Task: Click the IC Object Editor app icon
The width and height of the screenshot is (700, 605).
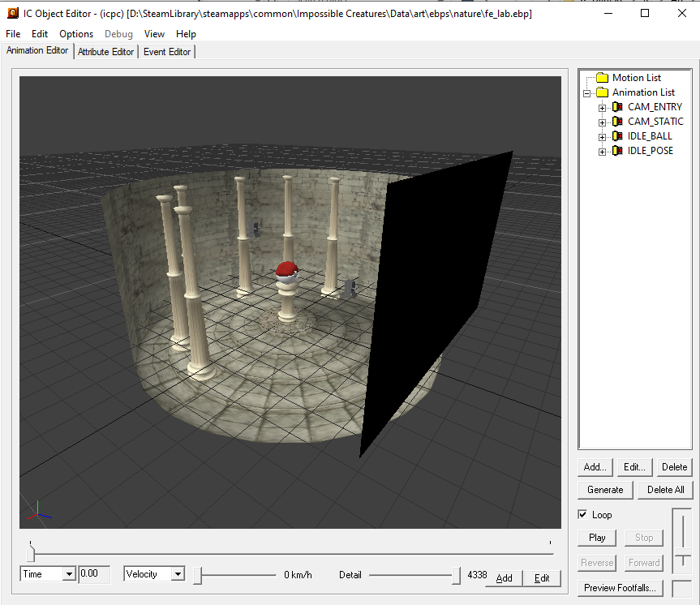Action: tap(12, 14)
